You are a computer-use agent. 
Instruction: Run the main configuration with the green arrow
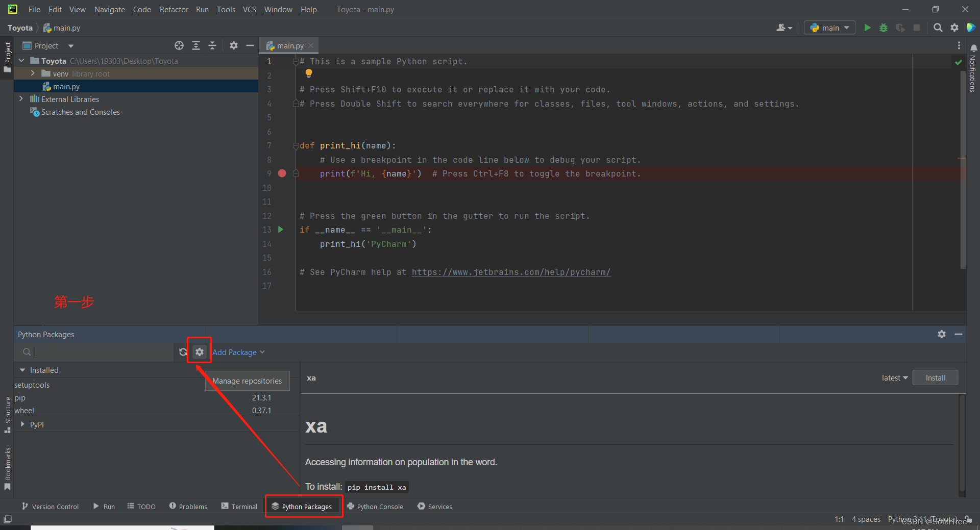[x=867, y=28]
